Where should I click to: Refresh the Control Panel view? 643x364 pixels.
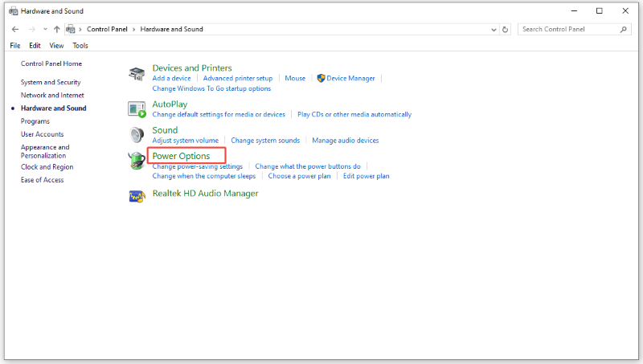506,30
